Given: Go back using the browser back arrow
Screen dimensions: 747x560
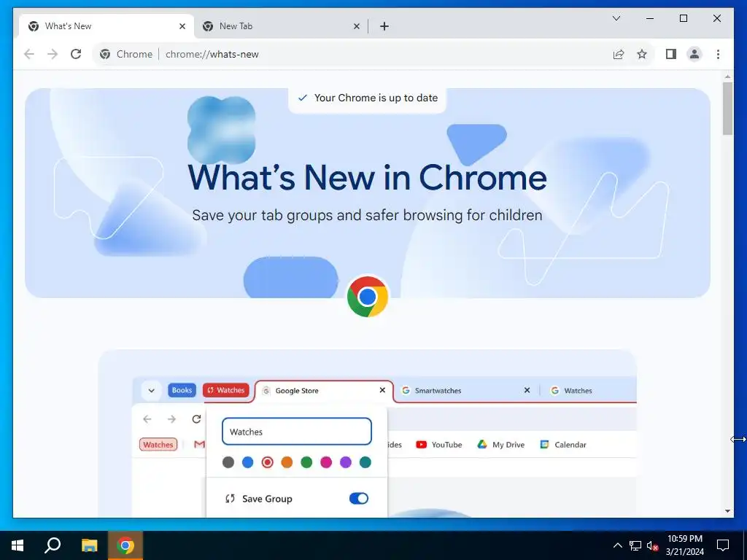Looking at the screenshot, I should (29, 54).
